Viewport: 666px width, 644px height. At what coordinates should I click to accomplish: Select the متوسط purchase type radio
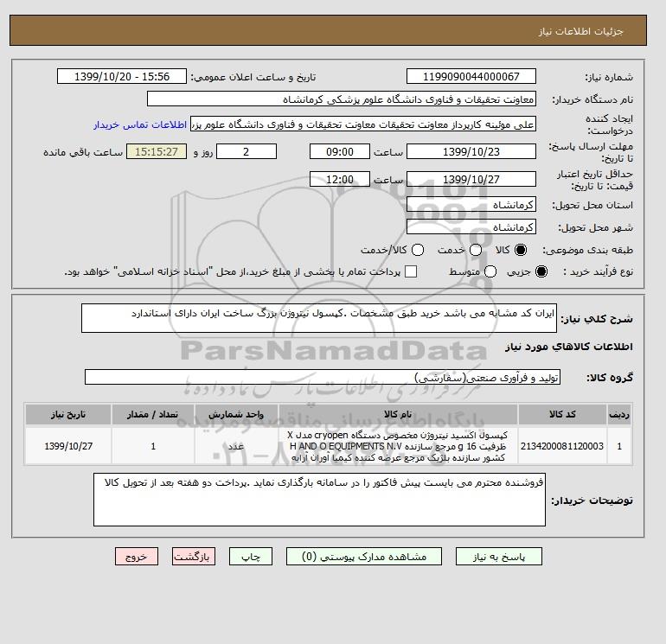pos(490,271)
